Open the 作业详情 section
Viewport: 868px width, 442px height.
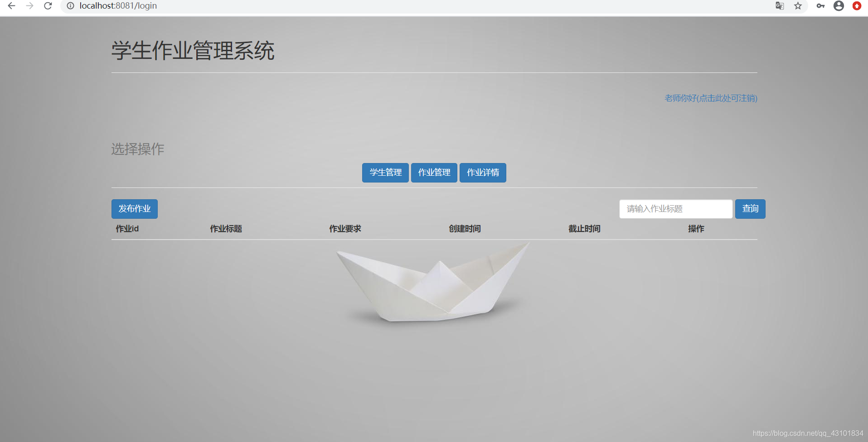pos(482,173)
